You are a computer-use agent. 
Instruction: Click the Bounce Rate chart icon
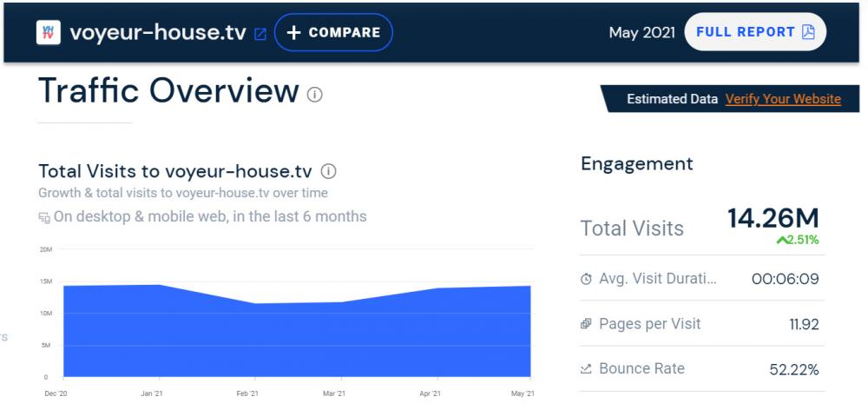click(x=586, y=369)
